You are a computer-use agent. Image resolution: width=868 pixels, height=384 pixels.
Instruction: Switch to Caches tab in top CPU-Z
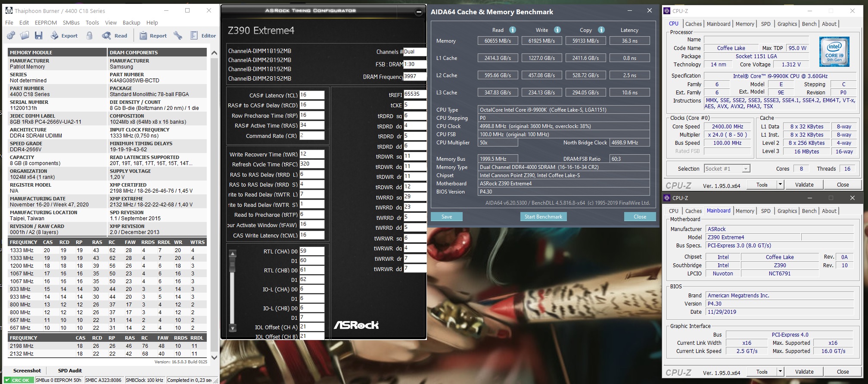point(694,24)
